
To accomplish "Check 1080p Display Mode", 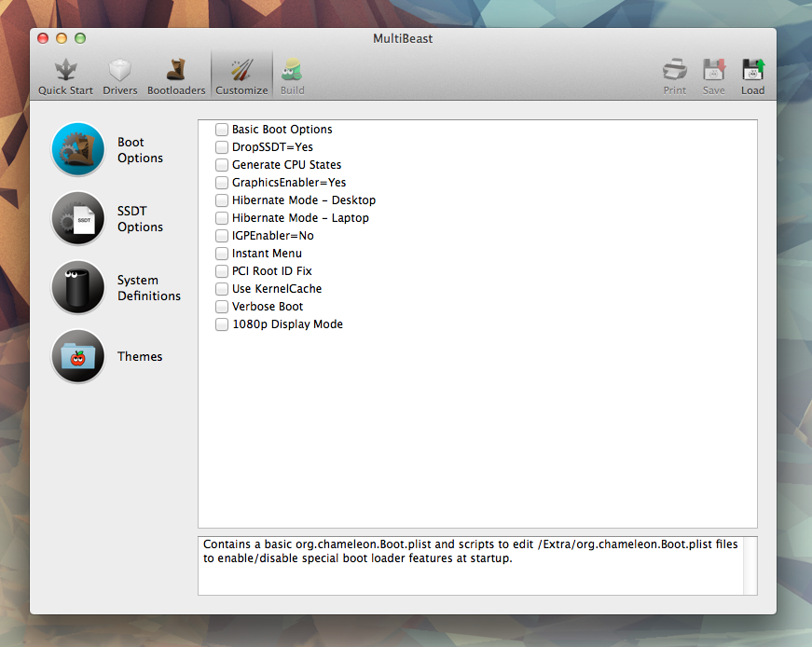I will click(x=221, y=324).
